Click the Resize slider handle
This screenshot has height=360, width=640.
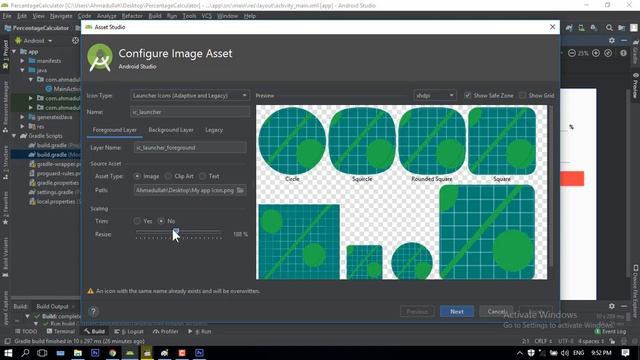(x=176, y=232)
